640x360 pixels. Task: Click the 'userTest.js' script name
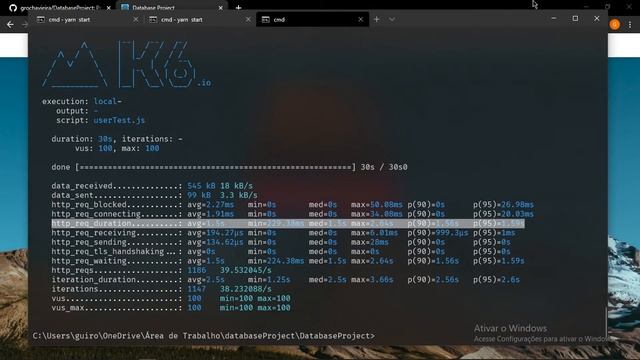119,120
